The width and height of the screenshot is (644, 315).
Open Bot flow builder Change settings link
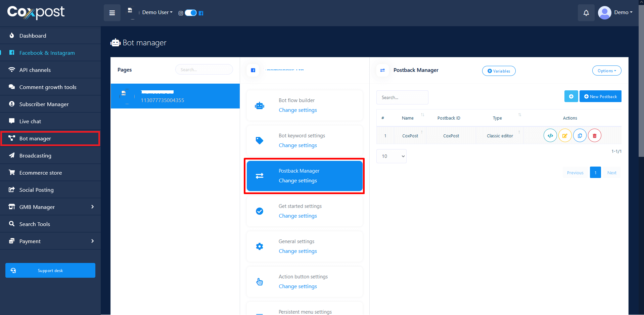(x=297, y=110)
